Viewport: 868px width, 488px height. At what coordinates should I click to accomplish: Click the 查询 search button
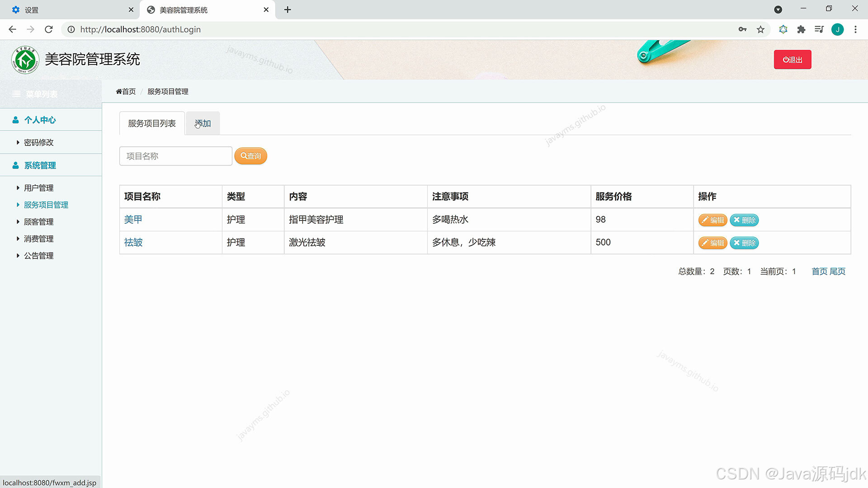point(251,156)
